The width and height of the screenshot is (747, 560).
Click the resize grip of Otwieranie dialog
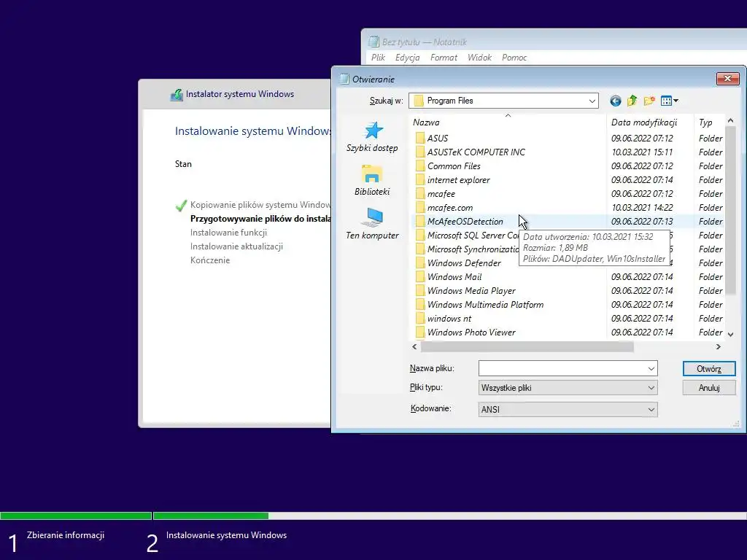tap(736, 424)
